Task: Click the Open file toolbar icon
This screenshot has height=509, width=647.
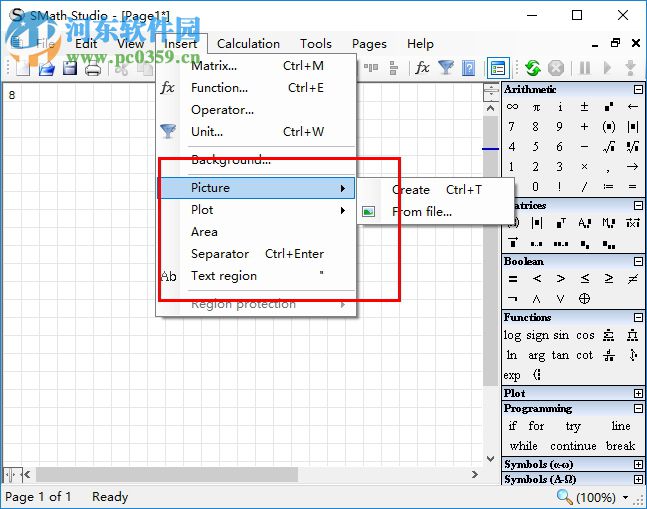Action: pos(47,68)
